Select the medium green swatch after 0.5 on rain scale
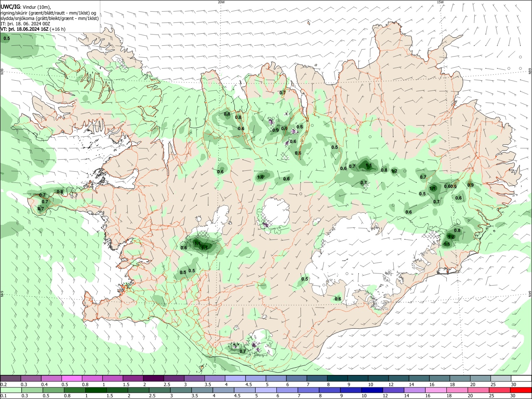This screenshot has width=532, height=399. click(53, 390)
